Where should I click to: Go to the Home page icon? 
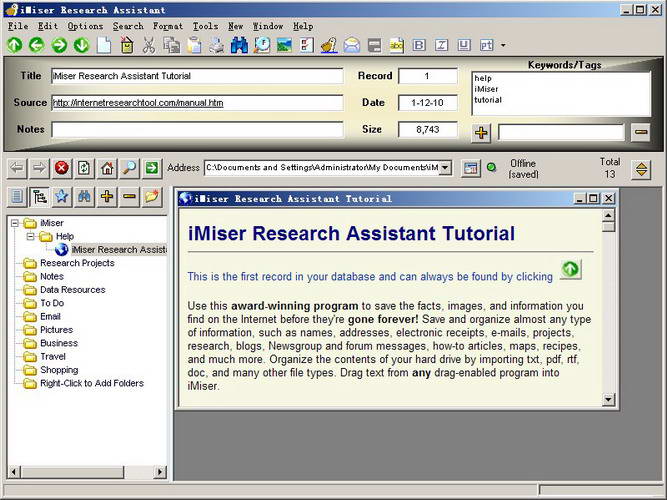(107, 168)
